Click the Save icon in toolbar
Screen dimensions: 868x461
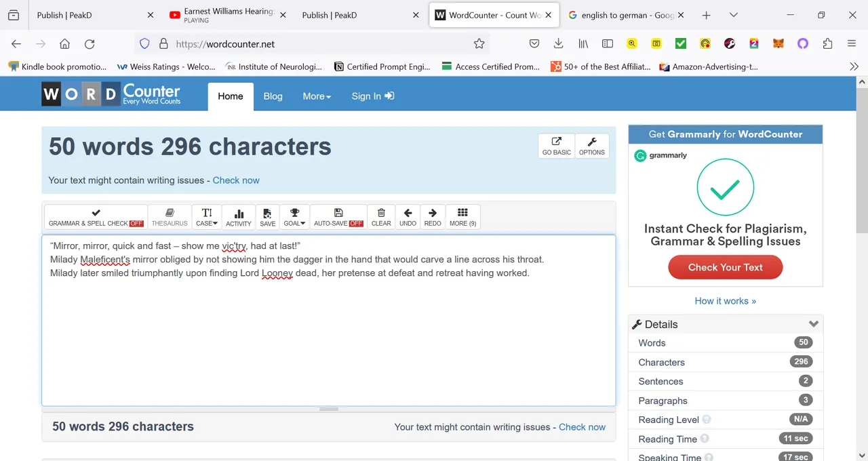[x=268, y=217]
